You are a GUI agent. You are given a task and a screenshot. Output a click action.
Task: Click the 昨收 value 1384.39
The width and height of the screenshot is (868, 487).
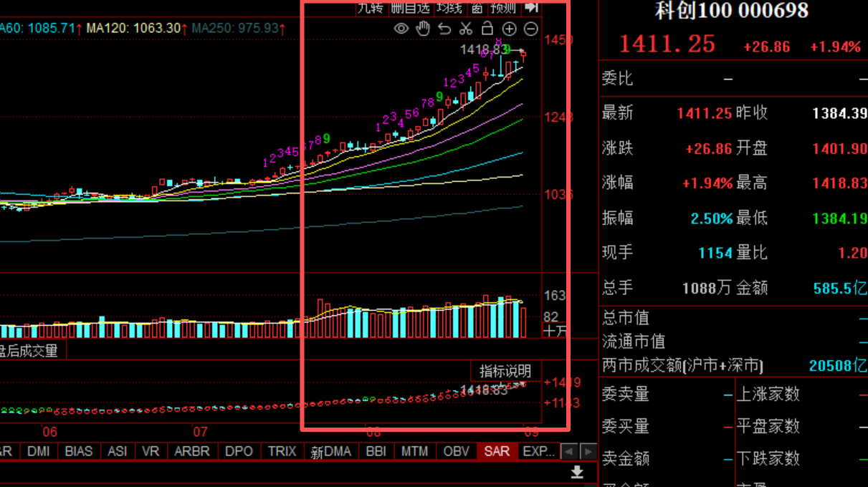click(x=840, y=113)
